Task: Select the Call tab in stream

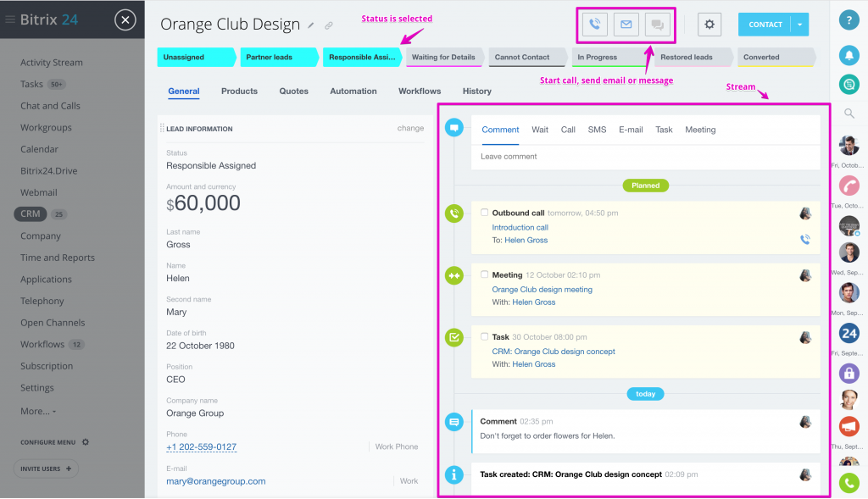Action: 568,130
